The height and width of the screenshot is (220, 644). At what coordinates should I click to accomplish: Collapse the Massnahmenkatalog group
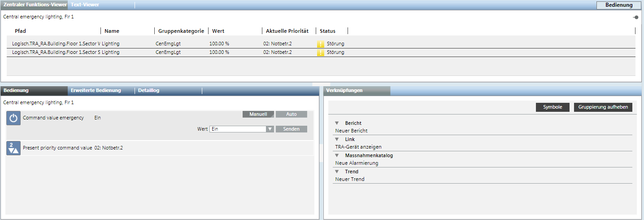point(337,155)
